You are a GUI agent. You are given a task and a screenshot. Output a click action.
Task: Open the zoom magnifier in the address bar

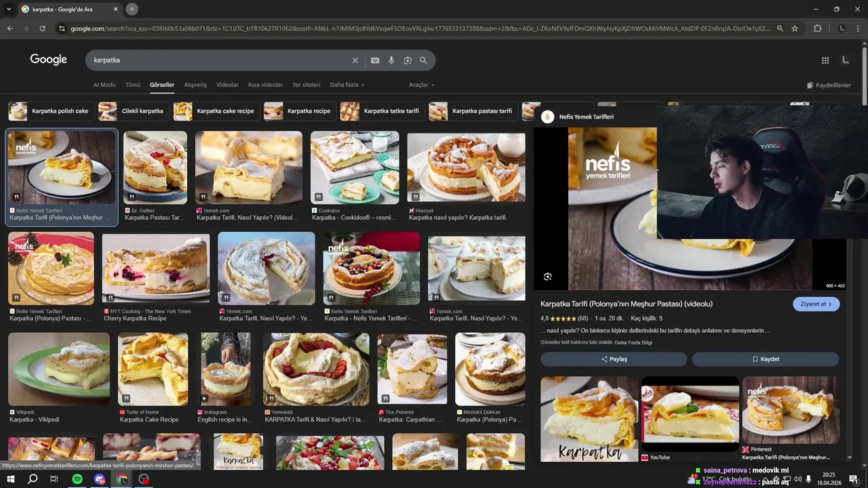click(780, 28)
